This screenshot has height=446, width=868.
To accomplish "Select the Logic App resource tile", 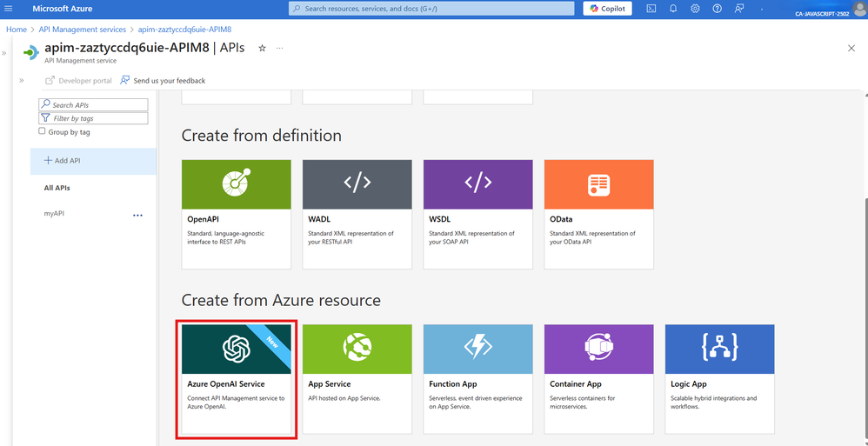I will coord(719,378).
